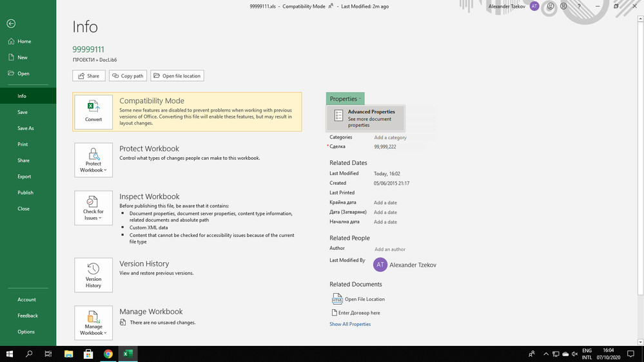The image size is (644, 362).
Task: Add a date for Крайна дата
Action: (x=385, y=203)
